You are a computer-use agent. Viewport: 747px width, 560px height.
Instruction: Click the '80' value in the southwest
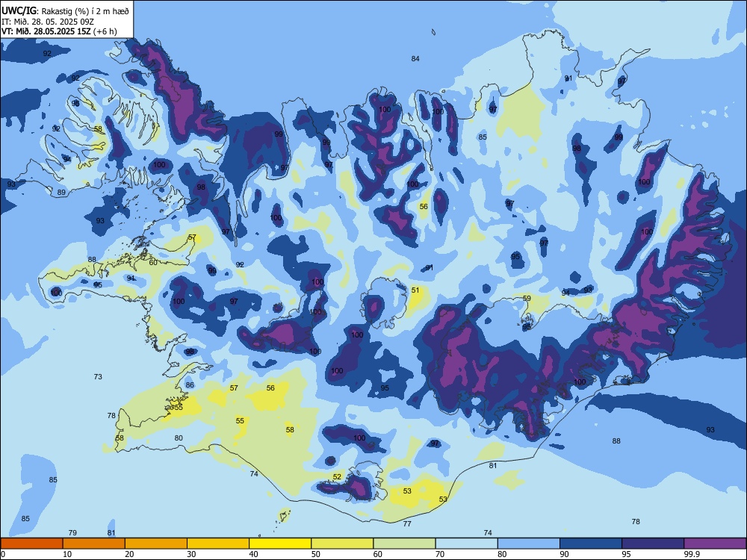pyautogui.click(x=179, y=438)
